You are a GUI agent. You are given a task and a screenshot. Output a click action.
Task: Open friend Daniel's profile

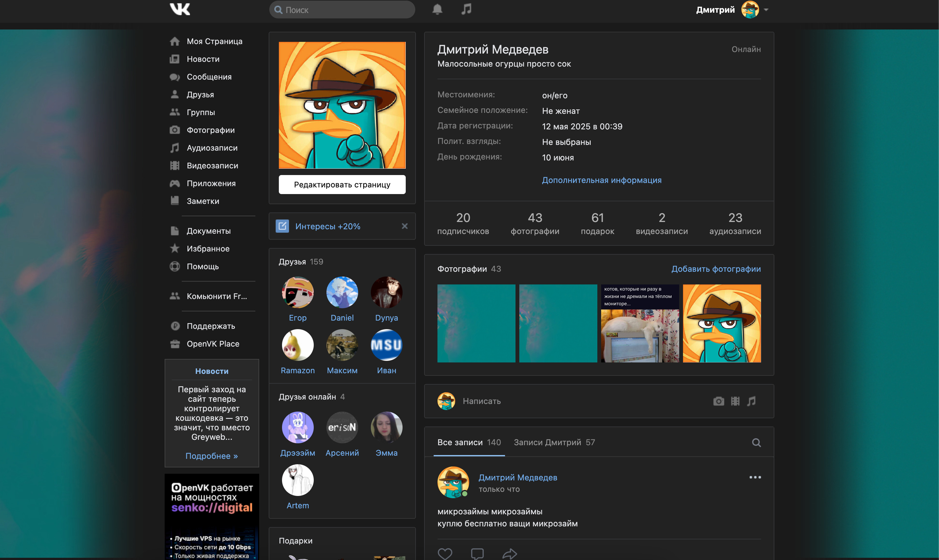coord(342,299)
